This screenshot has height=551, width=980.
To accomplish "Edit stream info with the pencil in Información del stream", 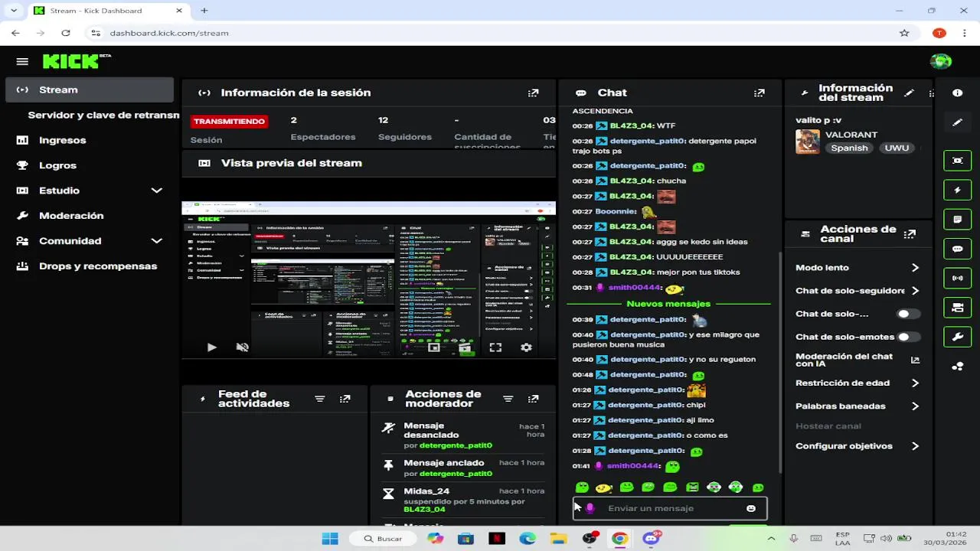I will 909,93.
